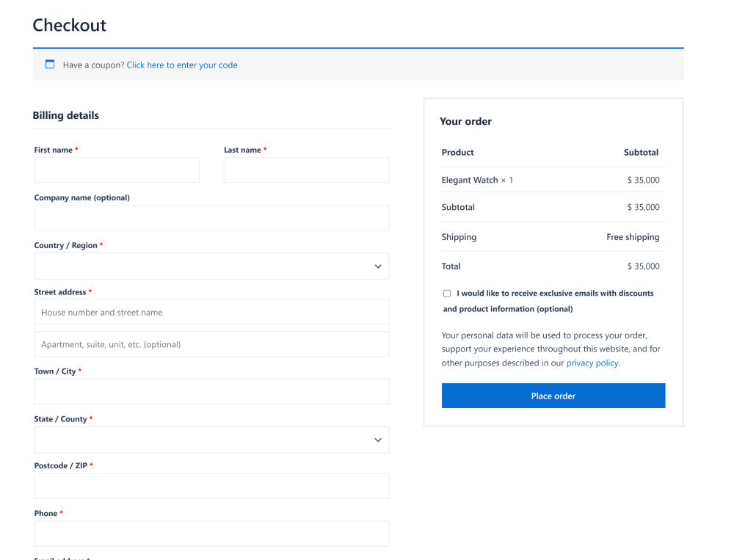Click the Company name input
The width and height of the screenshot is (734, 560).
click(x=211, y=218)
